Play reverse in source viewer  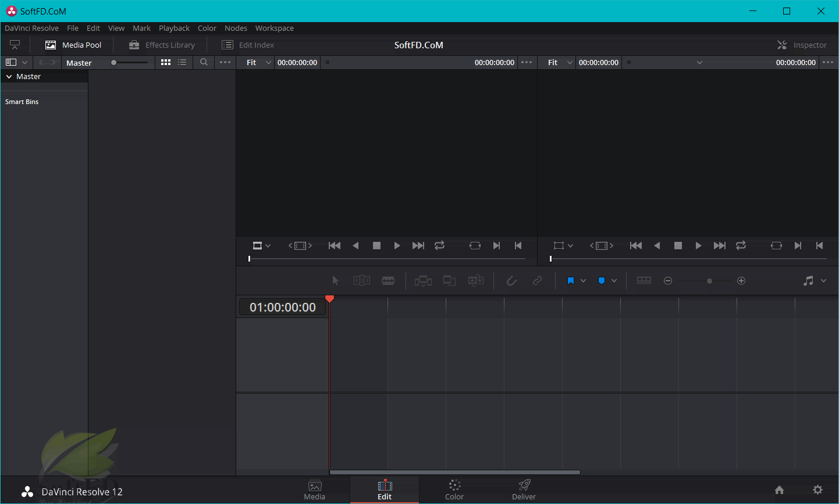click(x=355, y=246)
